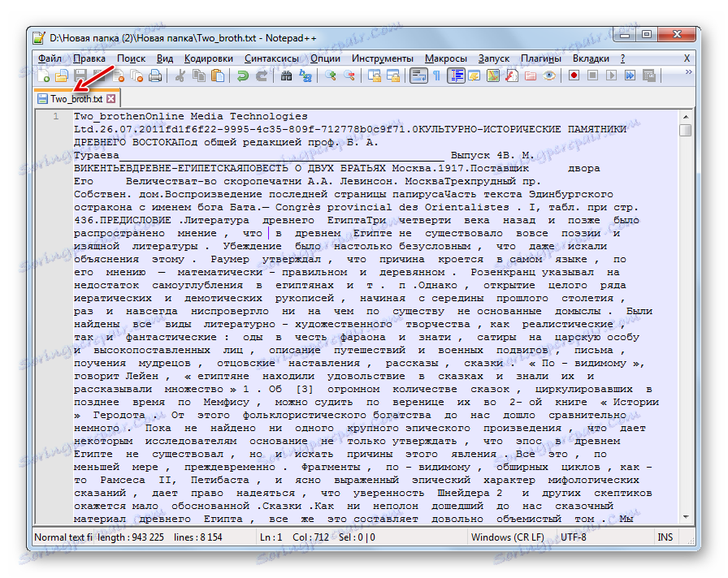Click the vertical scrollbar thumb
The image size is (728, 578).
pos(685,130)
